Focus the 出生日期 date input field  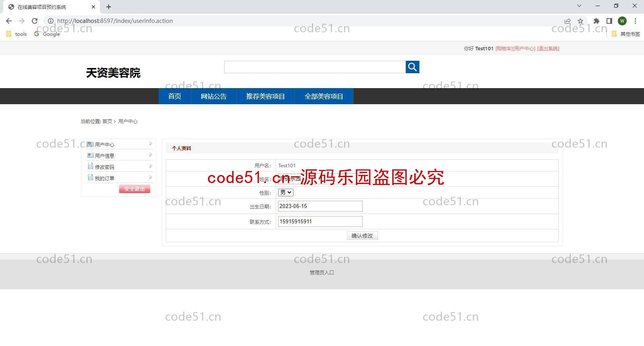pyautogui.click(x=320, y=206)
